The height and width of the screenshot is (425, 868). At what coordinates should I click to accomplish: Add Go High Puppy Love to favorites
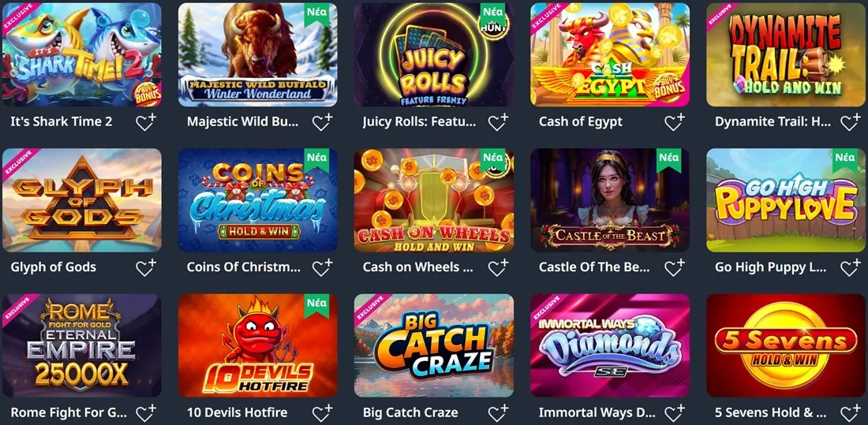coord(851,267)
